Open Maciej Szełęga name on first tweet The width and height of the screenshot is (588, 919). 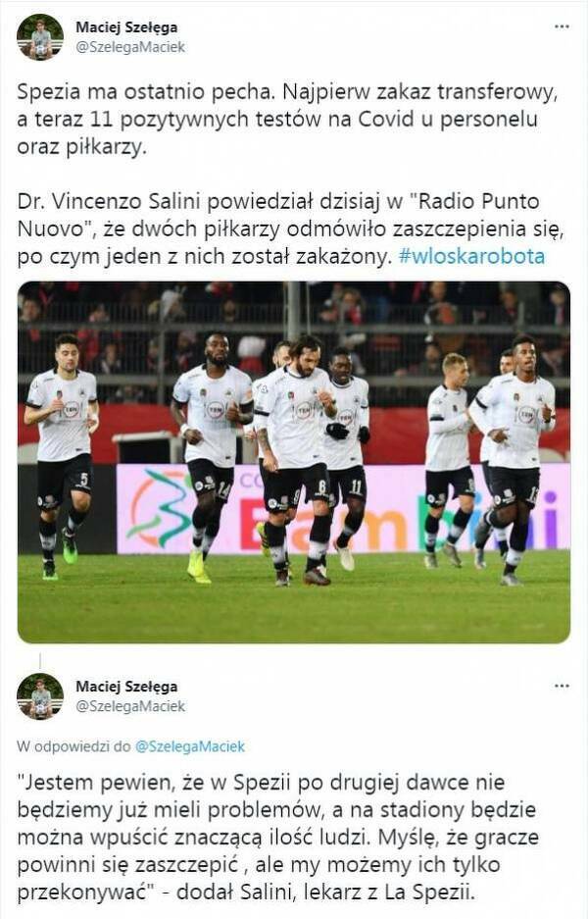[x=126, y=27]
